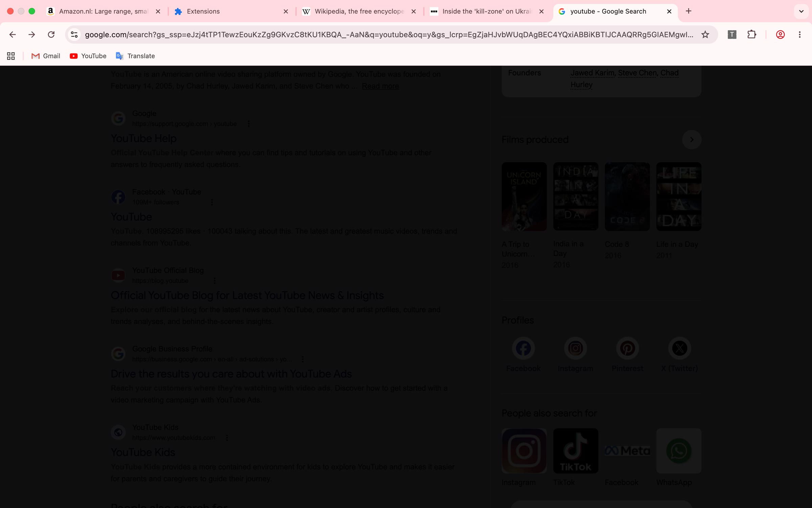Select the Life in a Day poster
This screenshot has height=508, width=812.
(679, 196)
